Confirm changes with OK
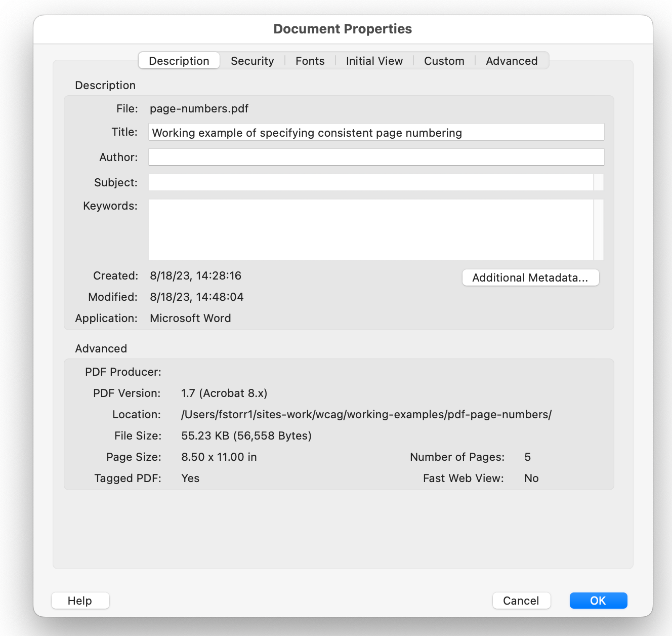Screen dimensions: 672x636 click(x=598, y=601)
